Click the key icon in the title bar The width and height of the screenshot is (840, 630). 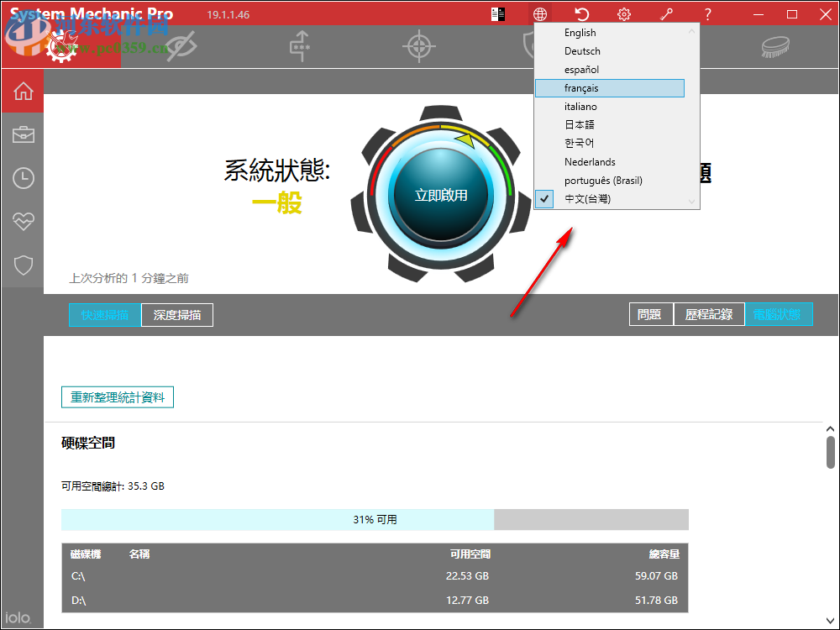tap(666, 13)
